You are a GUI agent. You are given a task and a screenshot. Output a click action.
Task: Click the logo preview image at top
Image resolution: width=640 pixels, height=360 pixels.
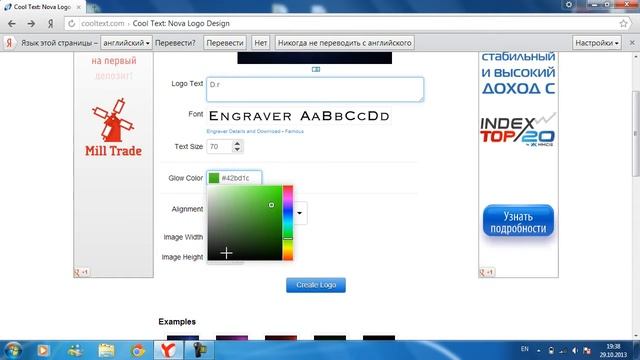click(315, 58)
